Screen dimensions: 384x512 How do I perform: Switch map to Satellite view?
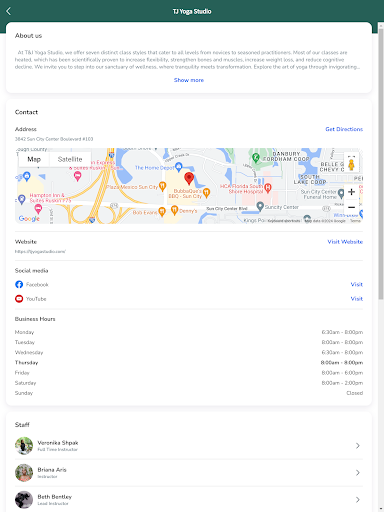point(70,159)
